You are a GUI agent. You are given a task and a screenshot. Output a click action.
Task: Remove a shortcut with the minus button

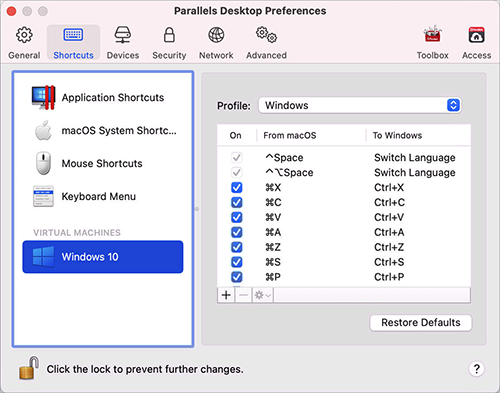243,295
